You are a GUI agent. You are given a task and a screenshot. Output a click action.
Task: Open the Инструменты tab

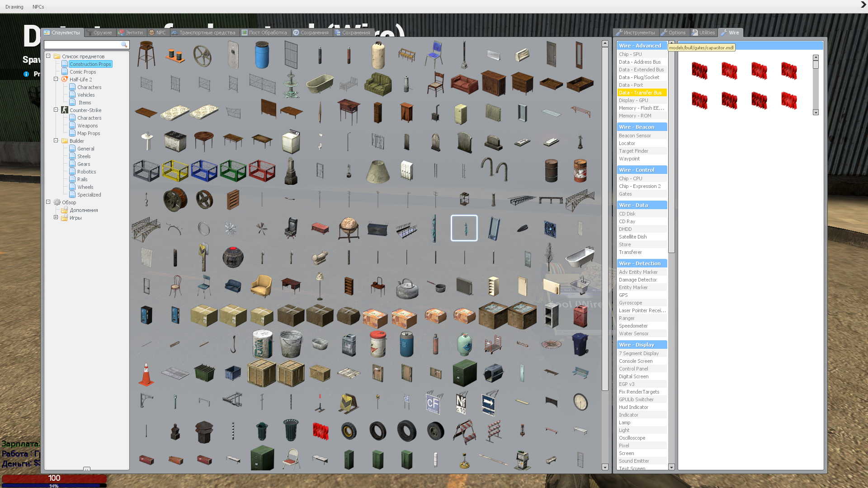(x=635, y=33)
